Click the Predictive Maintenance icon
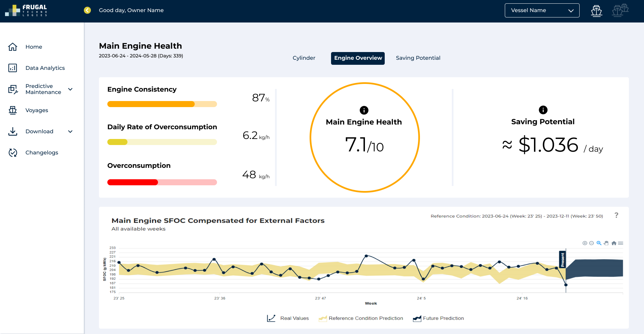The width and height of the screenshot is (644, 334). (13, 89)
